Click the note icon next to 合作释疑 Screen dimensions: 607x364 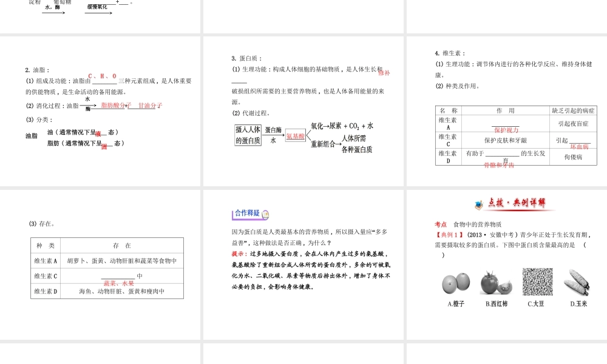pos(266,214)
